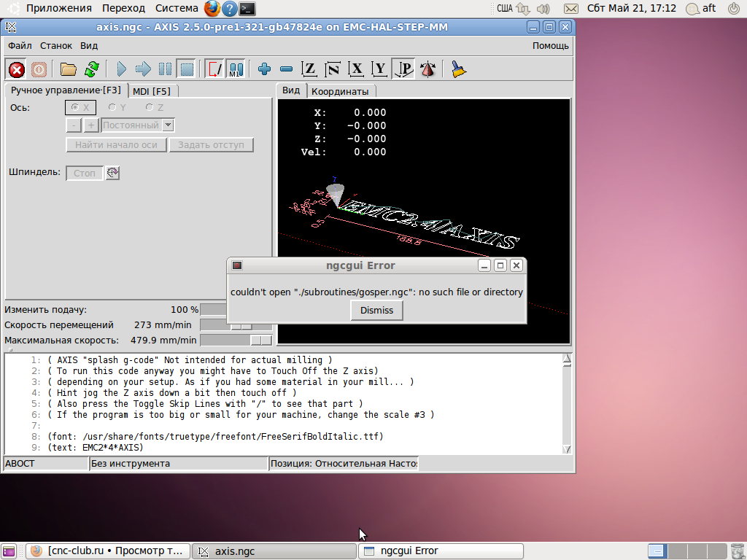This screenshot has width=747, height=560.
Task: Launch terminal from top panel
Action: [247, 8]
